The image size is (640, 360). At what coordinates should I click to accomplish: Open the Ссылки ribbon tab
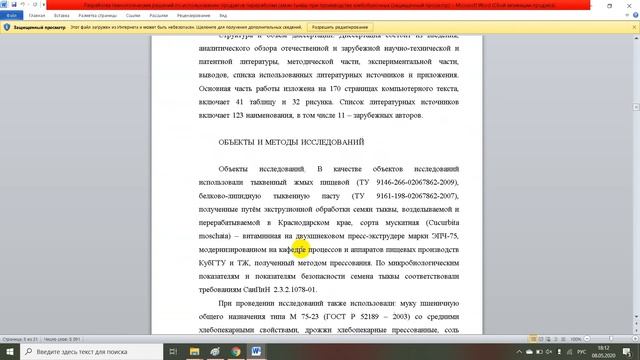(x=133, y=16)
